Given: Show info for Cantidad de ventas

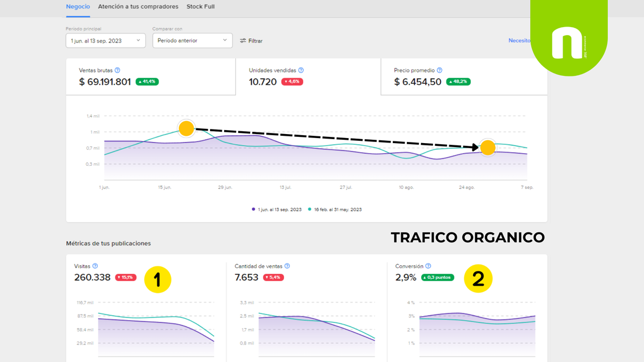Looking at the screenshot, I should (x=287, y=266).
